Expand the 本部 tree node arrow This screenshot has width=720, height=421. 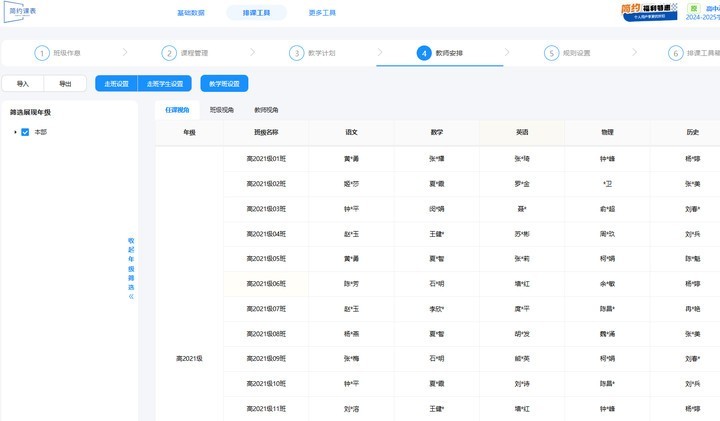point(14,132)
